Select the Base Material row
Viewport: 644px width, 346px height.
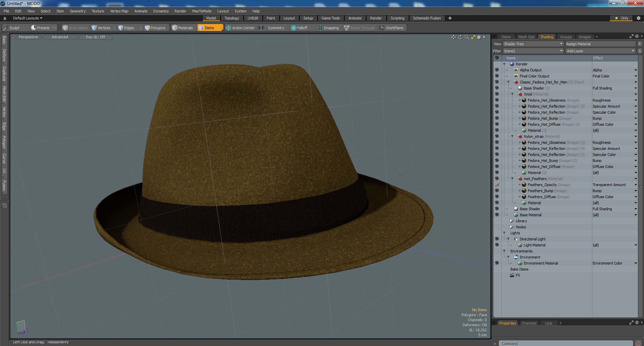(566, 215)
